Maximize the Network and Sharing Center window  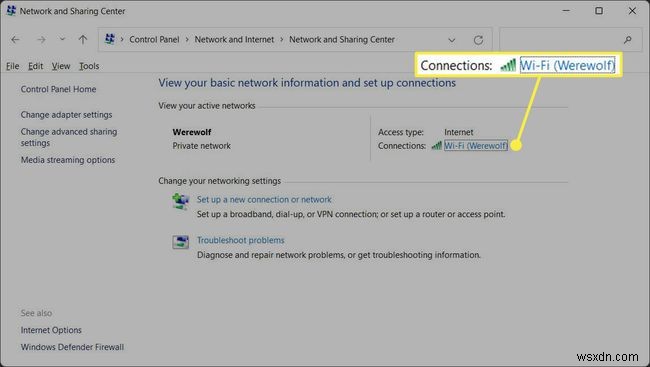[x=599, y=11]
